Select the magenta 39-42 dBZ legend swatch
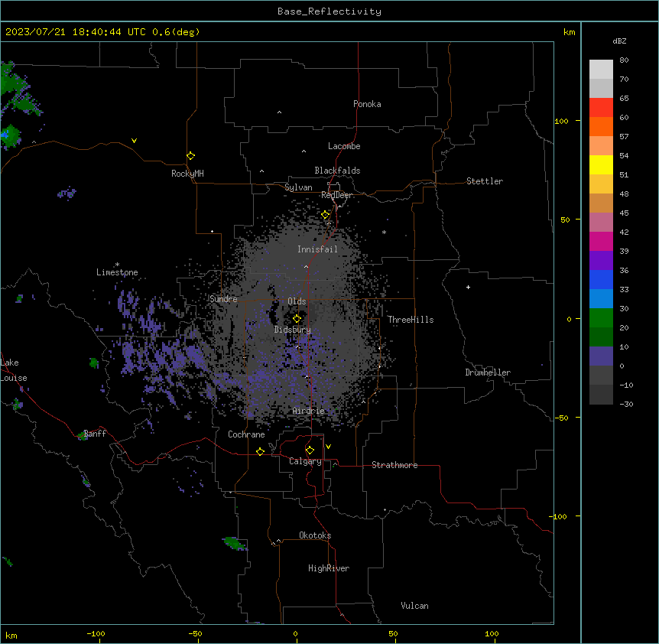This screenshot has height=644, width=659. tap(601, 241)
